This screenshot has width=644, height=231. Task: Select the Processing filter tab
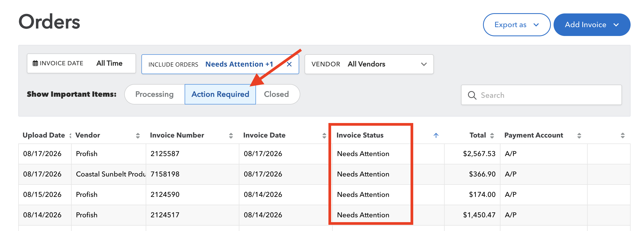[155, 94]
